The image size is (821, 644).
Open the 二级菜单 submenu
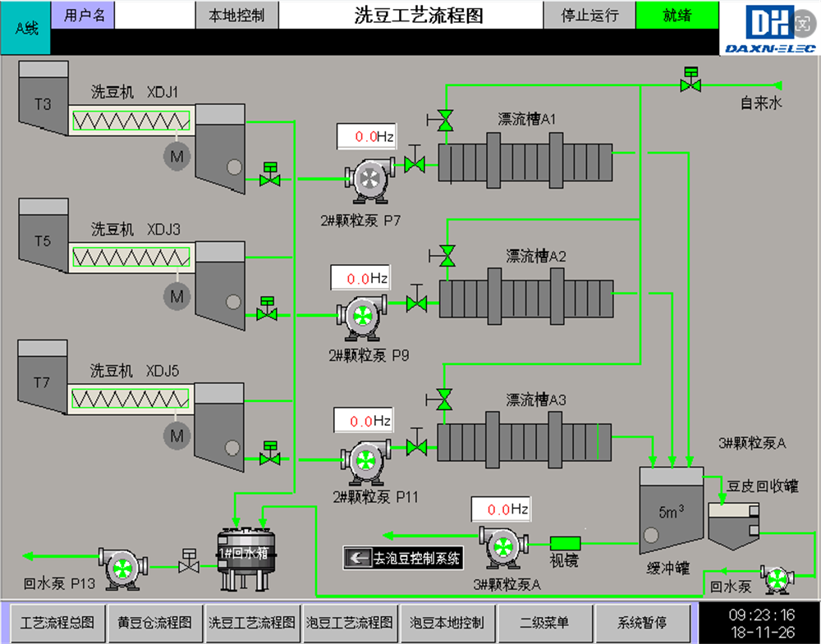tap(544, 623)
